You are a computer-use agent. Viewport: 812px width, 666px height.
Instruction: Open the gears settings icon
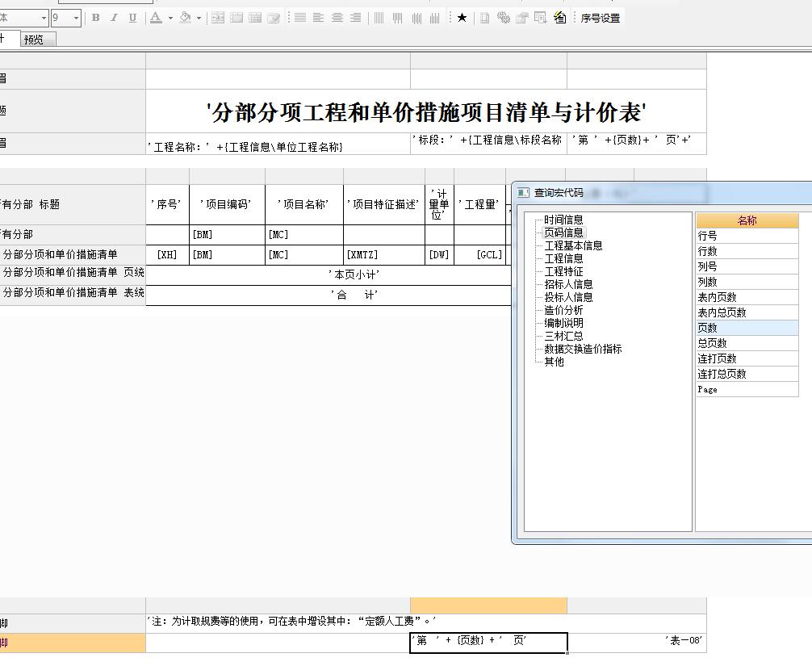tap(504, 18)
